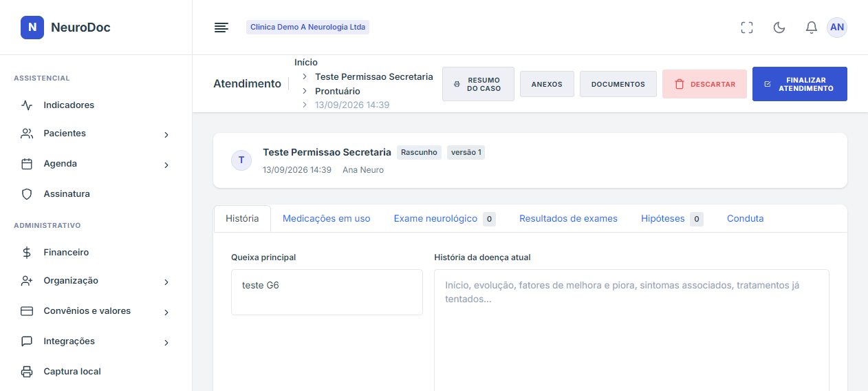868x391 pixels.
Task: Open the Anexos button
Action: coord(547,84)
